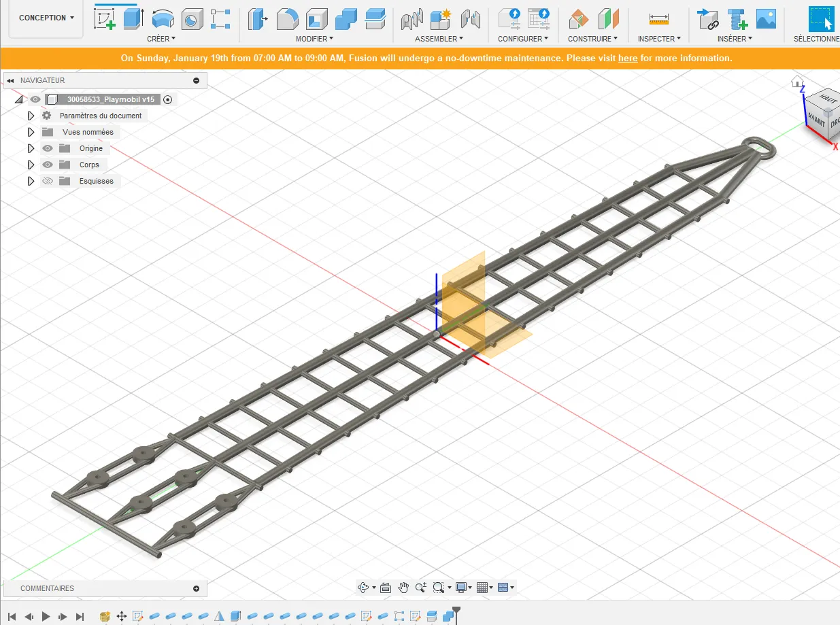Activate the component radio button

click(x=168, y=99)
